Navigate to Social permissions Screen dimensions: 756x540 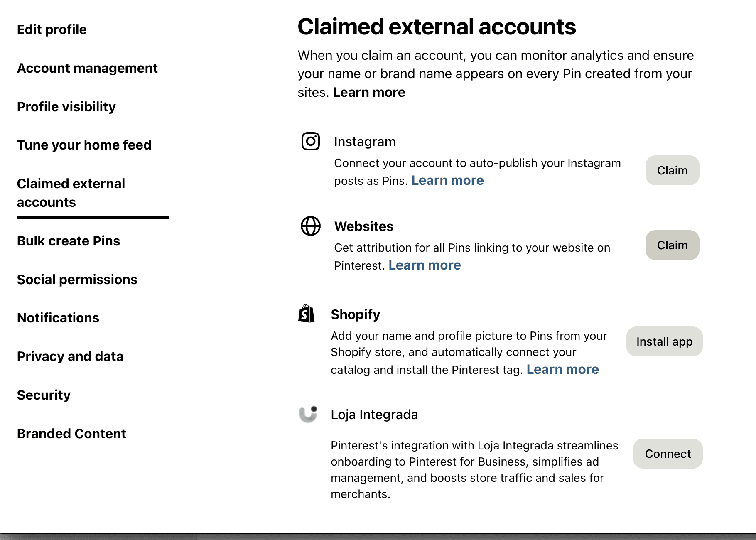[x=77, y=280]
